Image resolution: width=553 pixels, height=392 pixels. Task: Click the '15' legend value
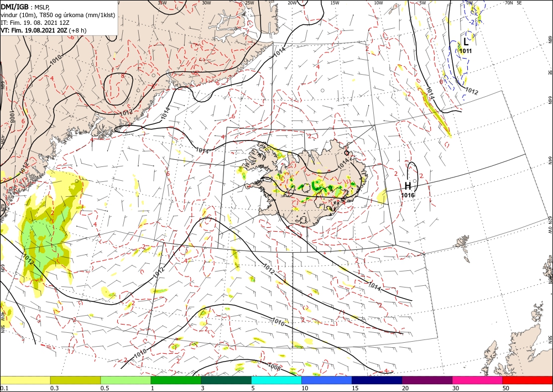click(x=356, y=388)
